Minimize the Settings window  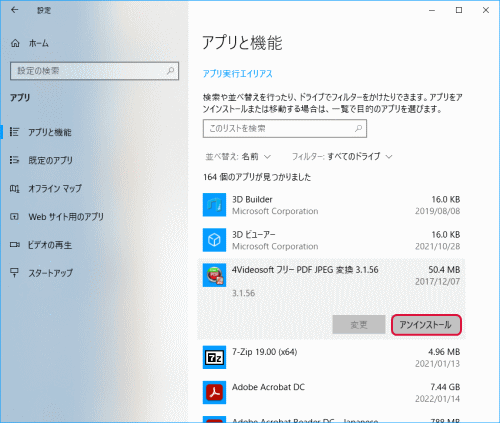(432, 10)
